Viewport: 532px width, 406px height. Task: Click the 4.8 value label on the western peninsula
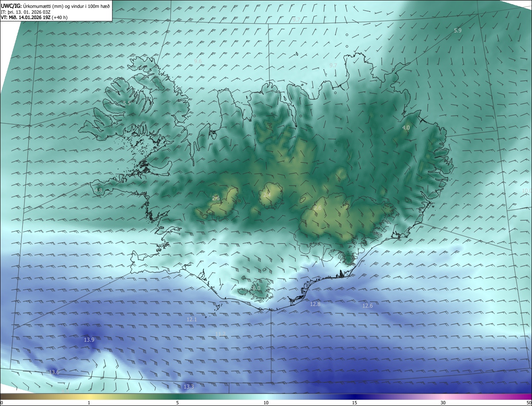coord(99,190)
